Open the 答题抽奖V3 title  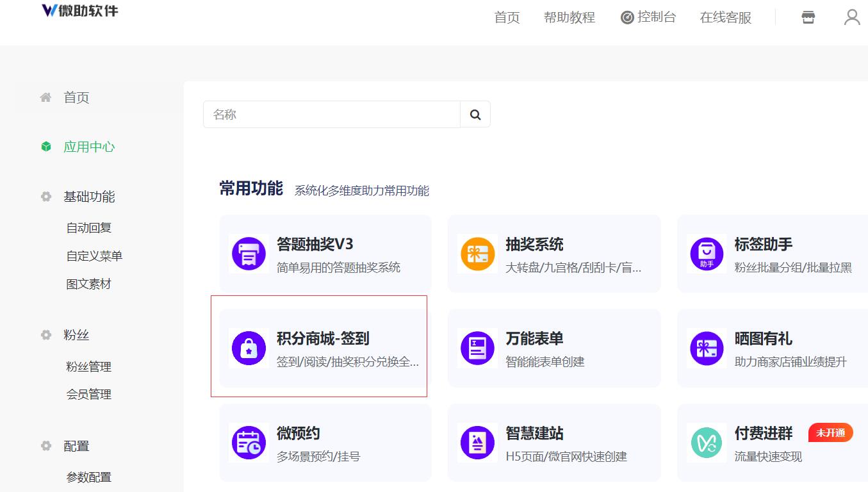(315, 244)
